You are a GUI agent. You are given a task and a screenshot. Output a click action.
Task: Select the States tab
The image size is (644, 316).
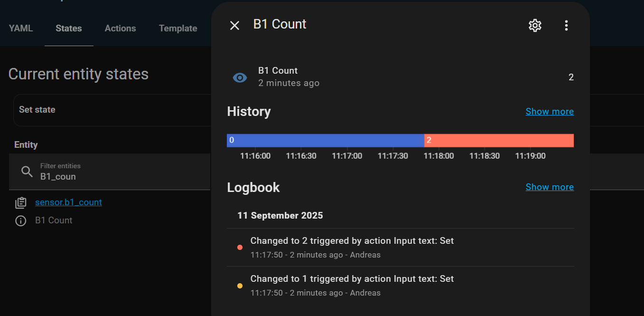pos(69,29)
